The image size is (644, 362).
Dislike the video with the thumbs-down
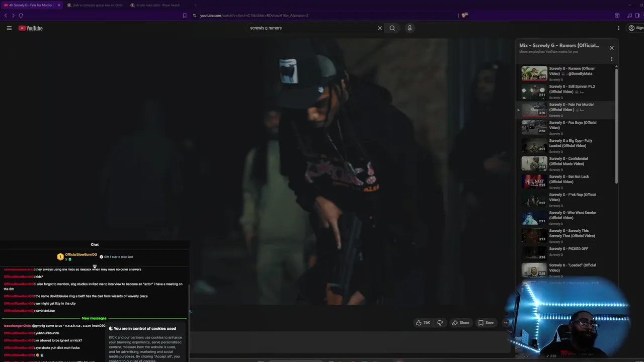440,323
